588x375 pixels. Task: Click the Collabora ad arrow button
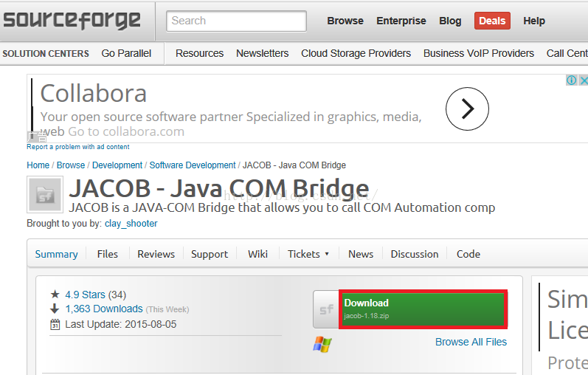pos(467,109)
